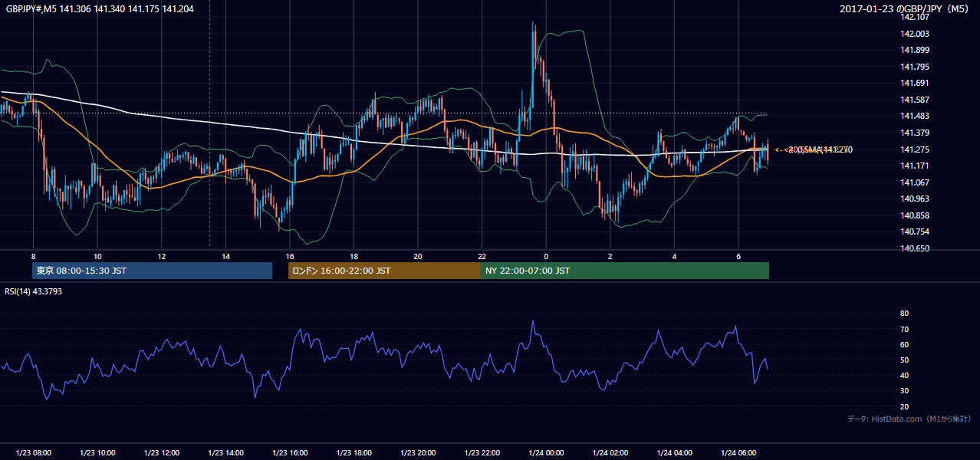This screenshot has width=980, height=460.
Task: Click RSI scale label 30
Action: click(x=904, y=391)
